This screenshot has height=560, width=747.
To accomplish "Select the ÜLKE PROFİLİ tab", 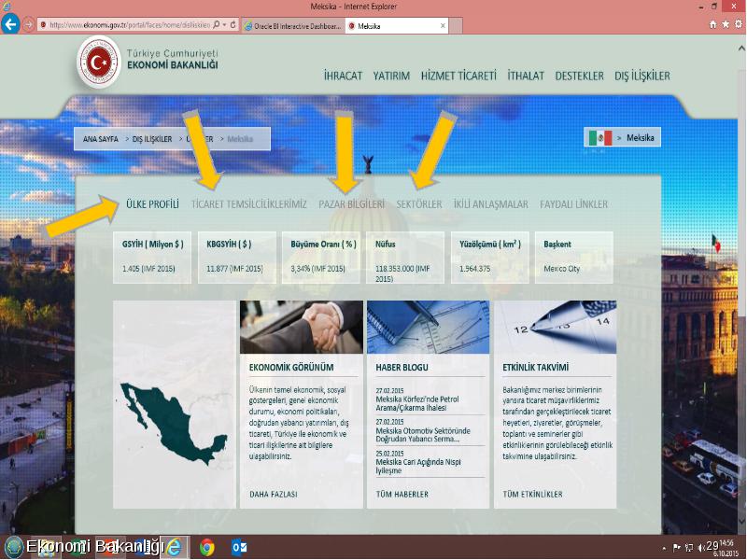I will click(152, 204).
